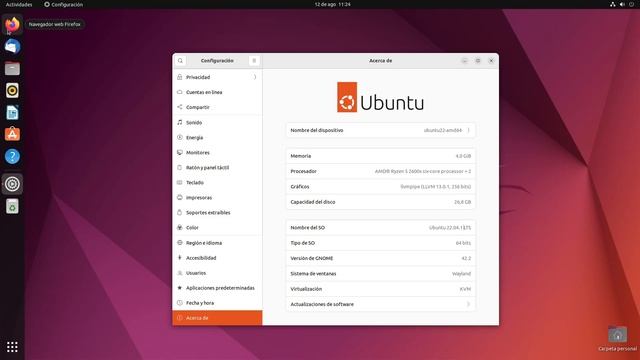The width and height of the screenshot is (640, 360).
Task: Open Color settings
Action: [x=217, y=228]
